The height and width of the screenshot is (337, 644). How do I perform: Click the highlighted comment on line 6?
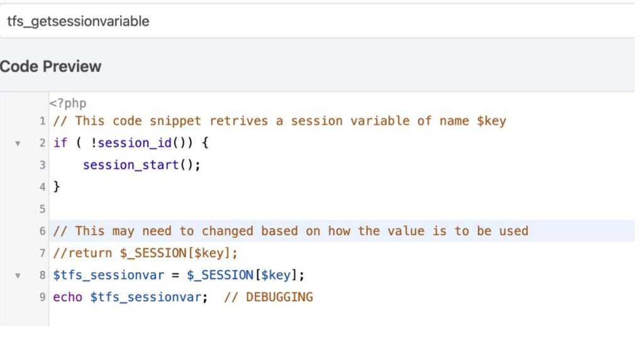pos(289,231)
